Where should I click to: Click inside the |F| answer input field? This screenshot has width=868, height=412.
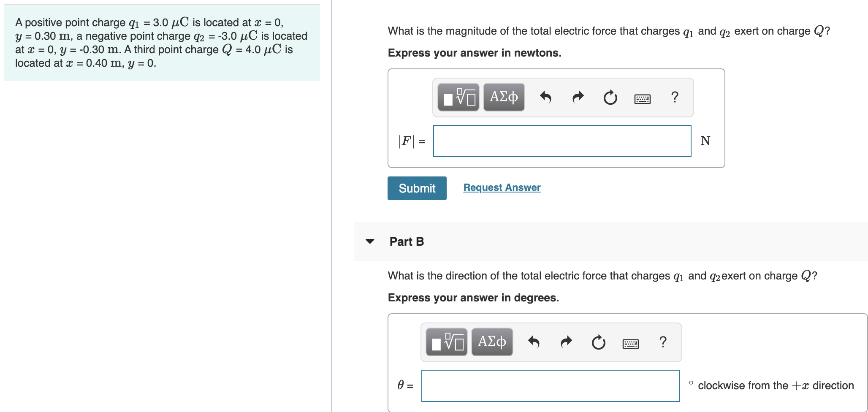pyautogui.click(x=561, y=141)
